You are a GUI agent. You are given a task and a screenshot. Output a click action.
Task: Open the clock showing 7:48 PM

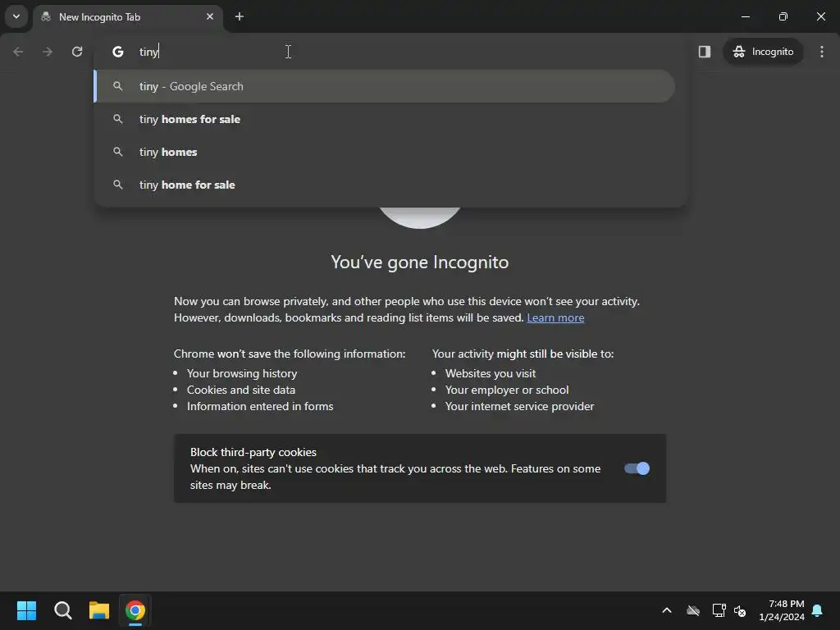pyautogui.click(x=782, y=610)
